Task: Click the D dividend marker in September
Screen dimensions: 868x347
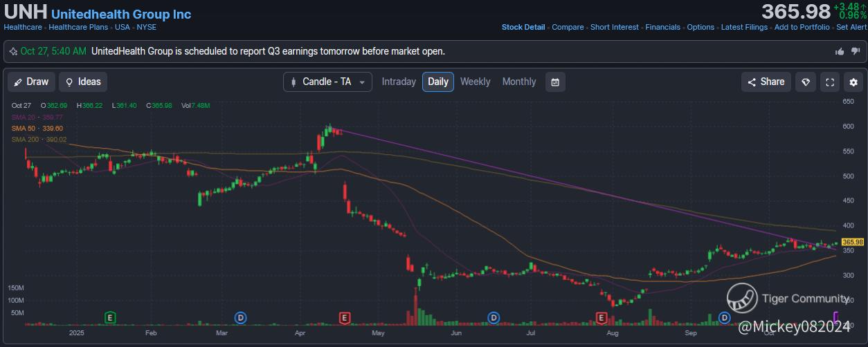Action: tap(725, 317)
